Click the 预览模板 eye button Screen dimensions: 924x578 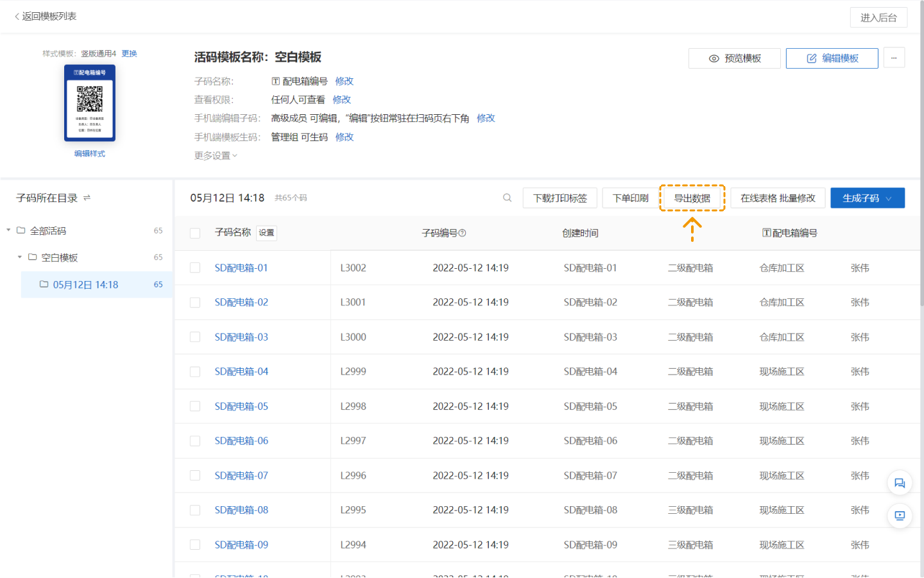tap(734, 58)
